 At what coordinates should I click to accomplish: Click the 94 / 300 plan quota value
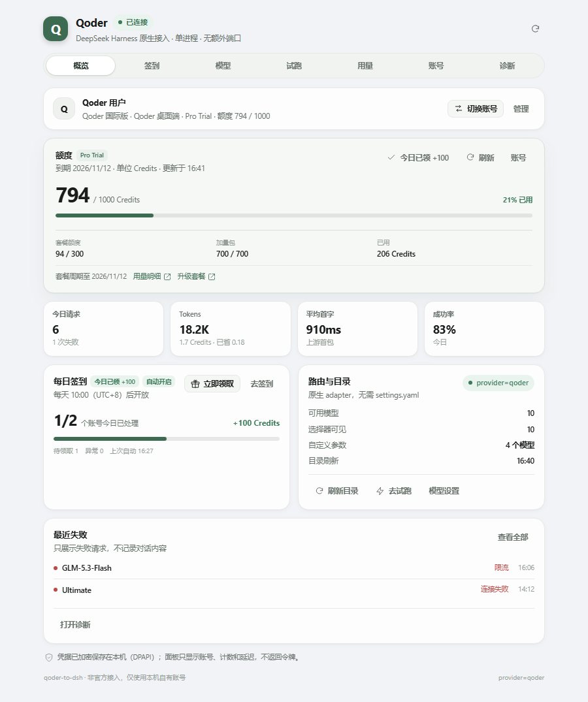(69, 254)
